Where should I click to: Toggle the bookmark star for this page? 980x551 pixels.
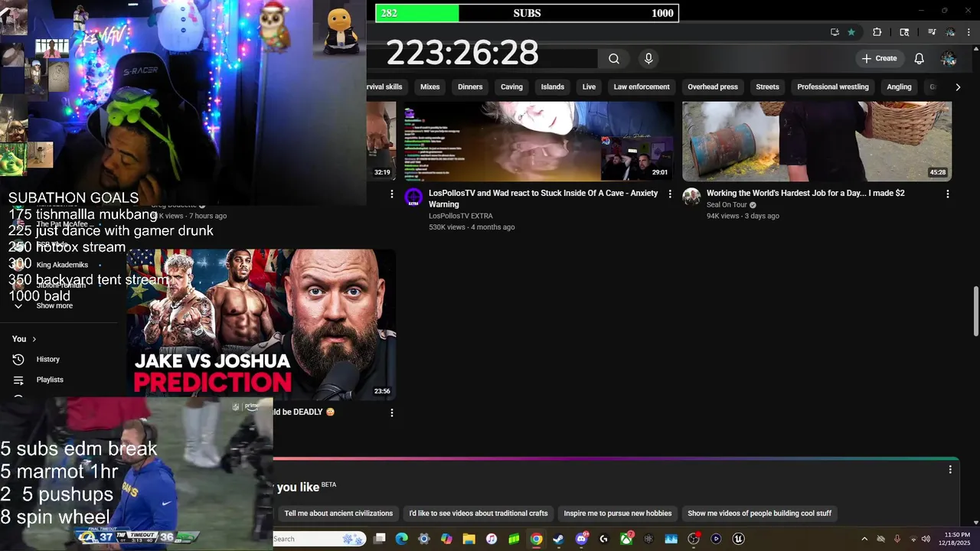click(x=851, y=32)
